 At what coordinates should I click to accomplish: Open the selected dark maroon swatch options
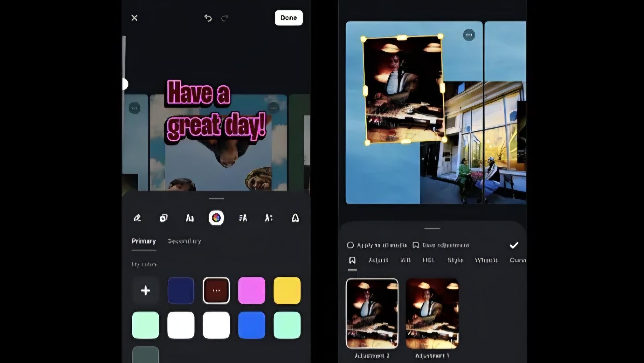[x=216, y=291]
